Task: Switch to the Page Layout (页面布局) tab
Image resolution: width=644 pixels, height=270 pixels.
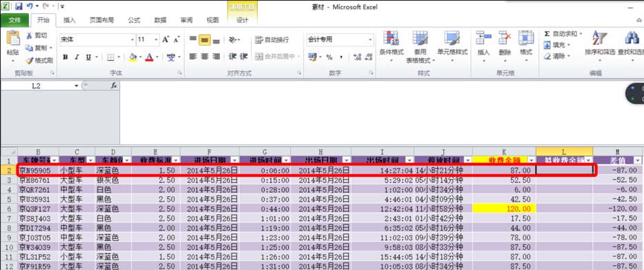Action: (101, 20)
